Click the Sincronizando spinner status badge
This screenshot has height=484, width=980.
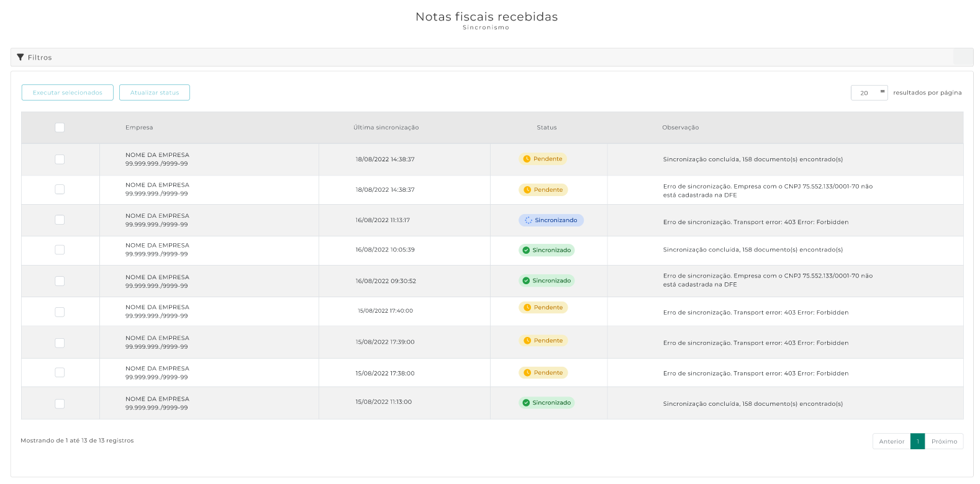click(551, 220)
